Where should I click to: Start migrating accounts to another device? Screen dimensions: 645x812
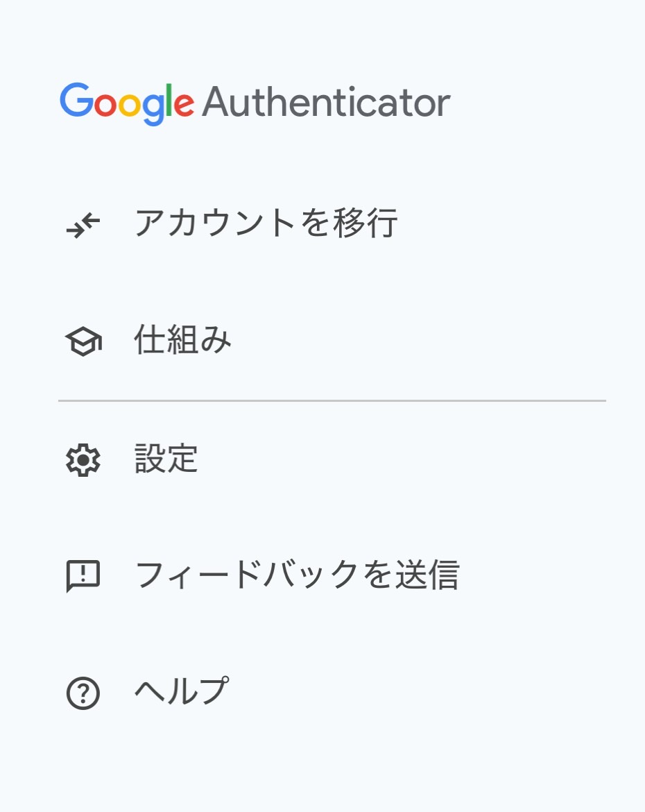click(x=266, y=224)
